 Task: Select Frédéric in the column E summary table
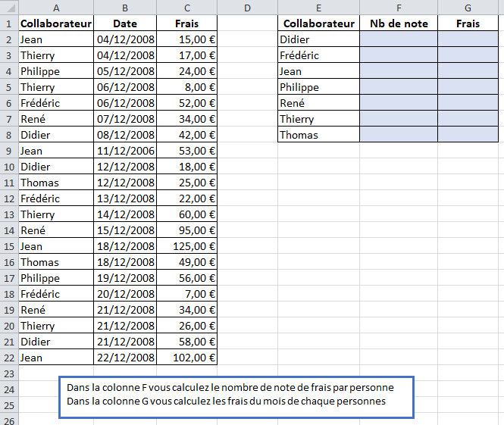tap(318, 55)
